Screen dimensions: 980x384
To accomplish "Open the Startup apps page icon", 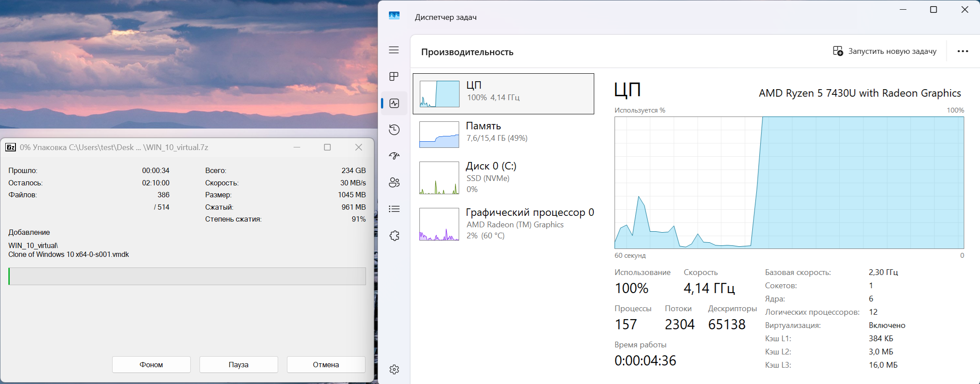I will (394, 156).
